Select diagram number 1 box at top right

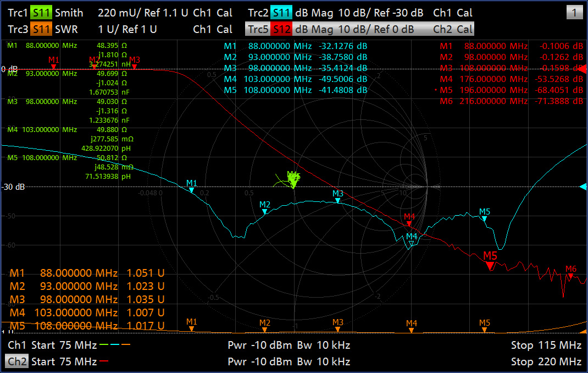click(574, 13)
